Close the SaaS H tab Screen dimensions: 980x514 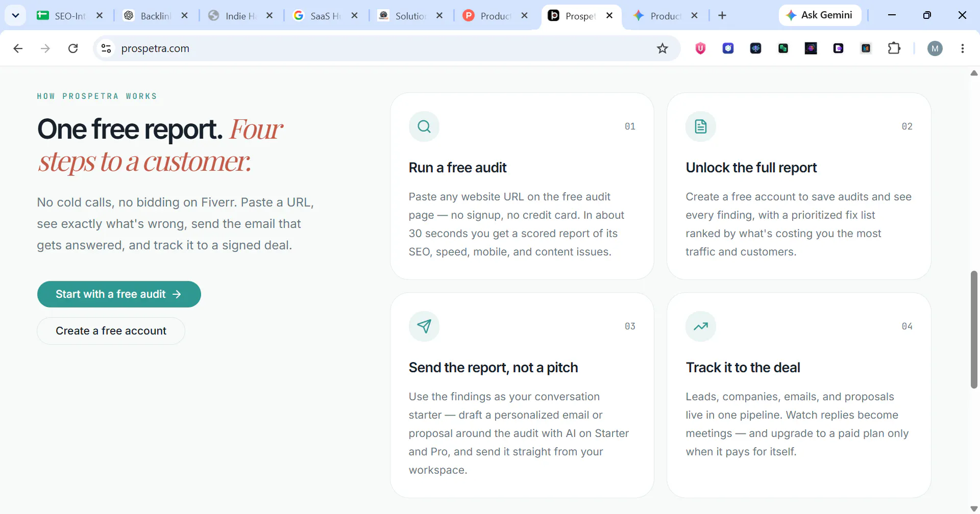(x=355, y=16)
